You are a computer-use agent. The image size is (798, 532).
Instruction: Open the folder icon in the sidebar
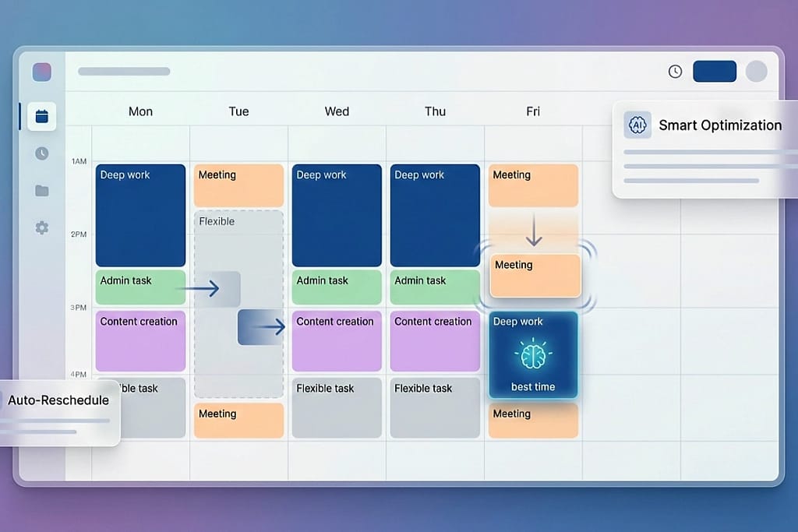41,191
